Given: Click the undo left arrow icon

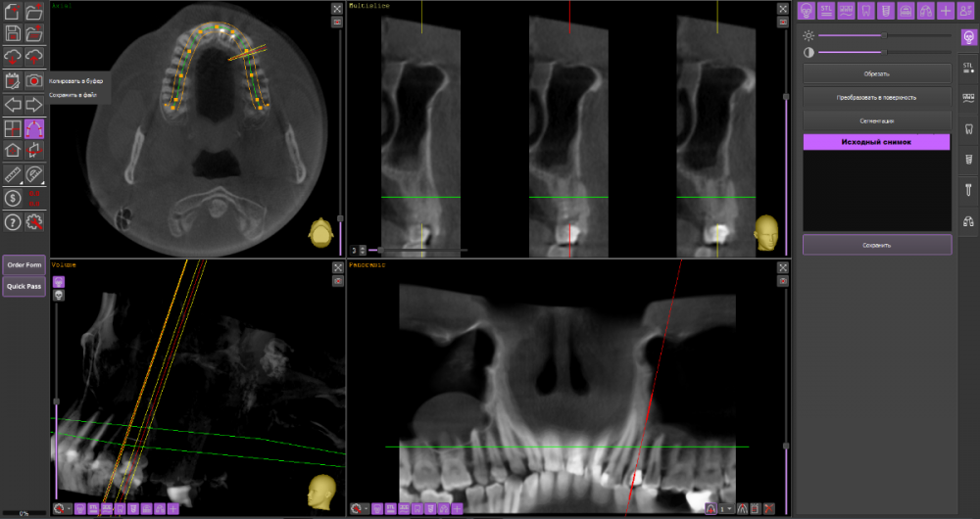Looking at the screenshot, I should (13, 104).
